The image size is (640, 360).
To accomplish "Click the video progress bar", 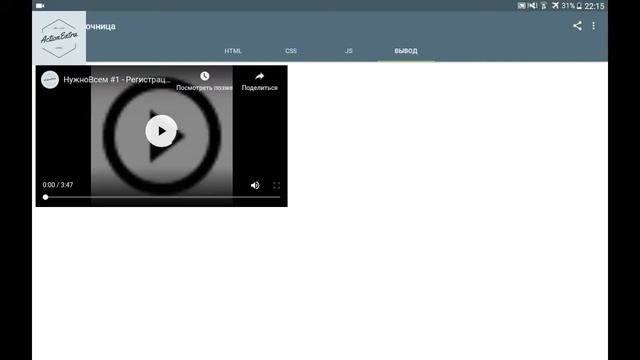I will (x=162, y=197).
